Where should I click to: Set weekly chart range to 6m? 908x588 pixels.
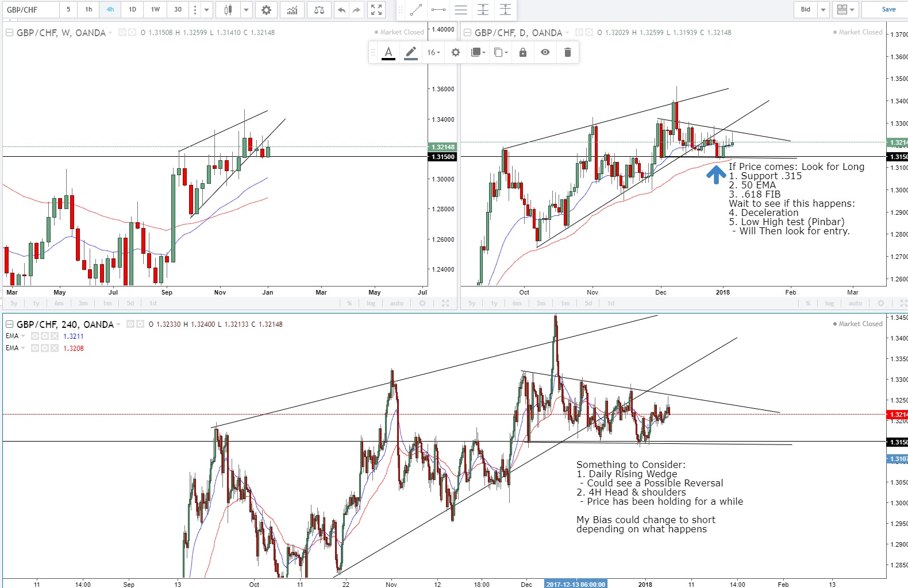click(x=59, y=303)
